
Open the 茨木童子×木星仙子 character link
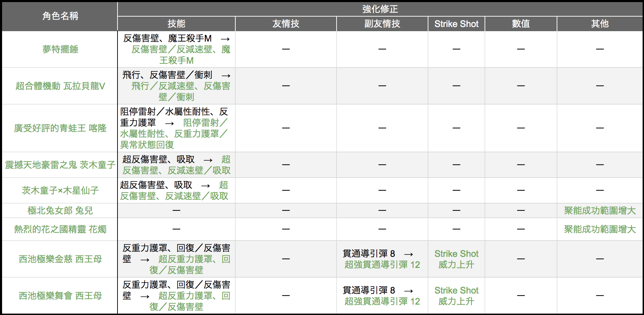pyautogui.click(x=60, y=191)
